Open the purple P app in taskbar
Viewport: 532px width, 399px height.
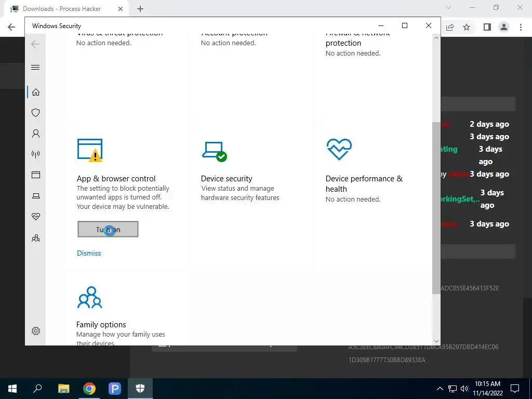115,389
